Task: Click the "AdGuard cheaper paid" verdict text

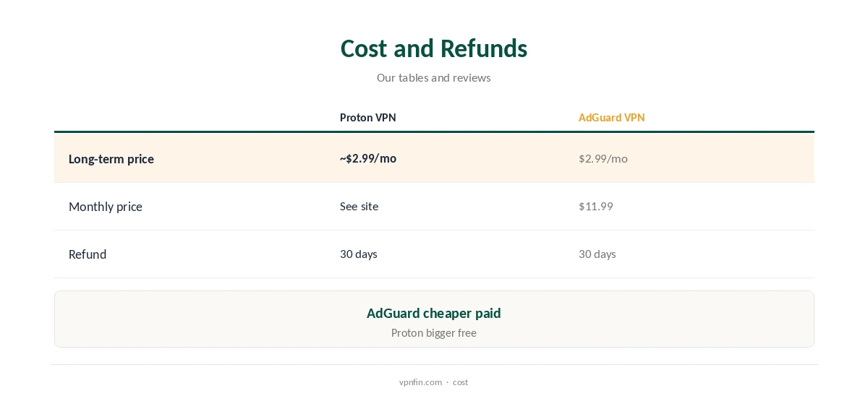Action: pyautogui.click(x=434, y=313)
